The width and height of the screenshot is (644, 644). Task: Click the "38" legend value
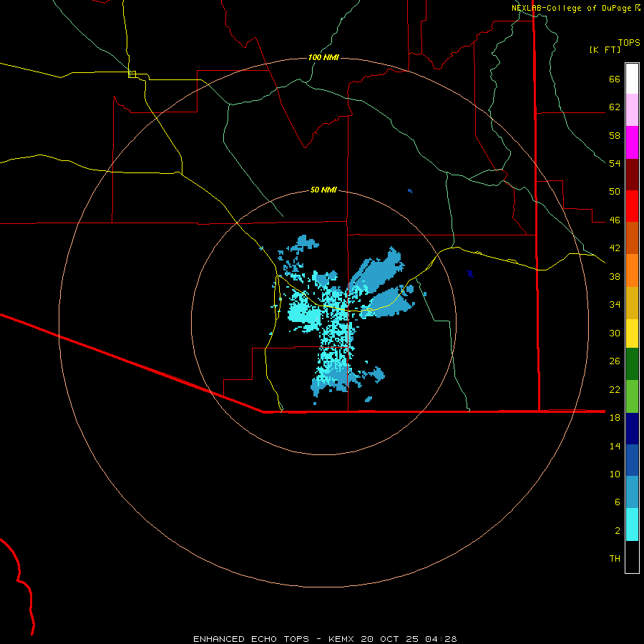[615, 276]
